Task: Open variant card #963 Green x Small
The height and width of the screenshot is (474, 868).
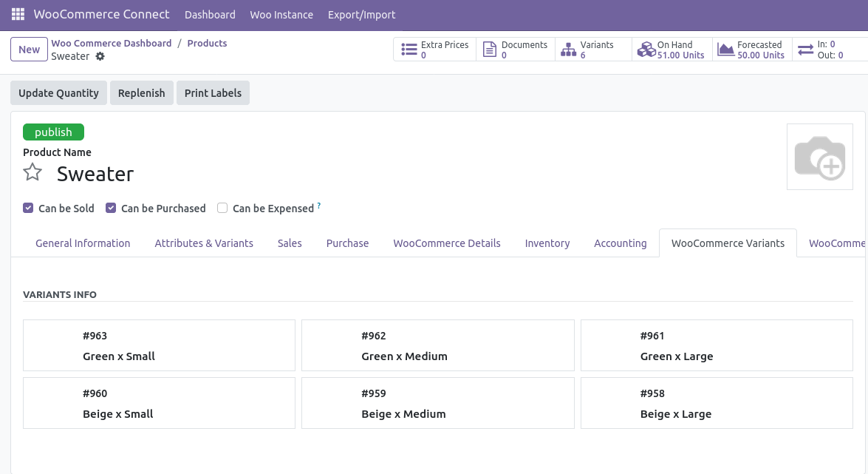Action: (x=159, y=345)
